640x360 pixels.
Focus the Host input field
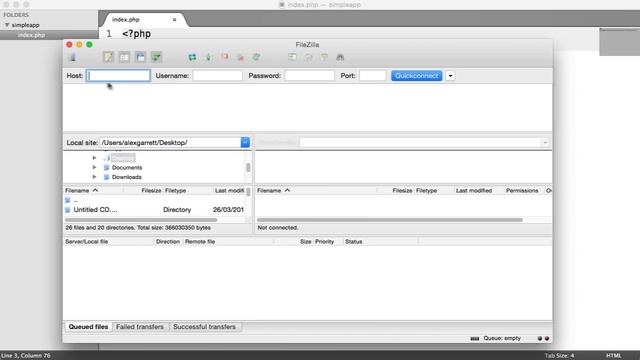point(118,76)
